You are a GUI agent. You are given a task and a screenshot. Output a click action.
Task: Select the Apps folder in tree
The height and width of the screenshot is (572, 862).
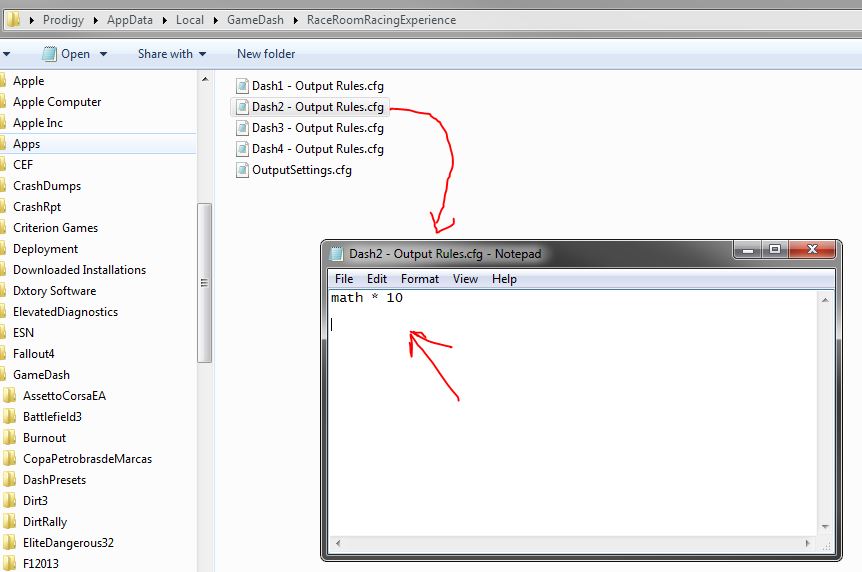click(x=26, y=144)
